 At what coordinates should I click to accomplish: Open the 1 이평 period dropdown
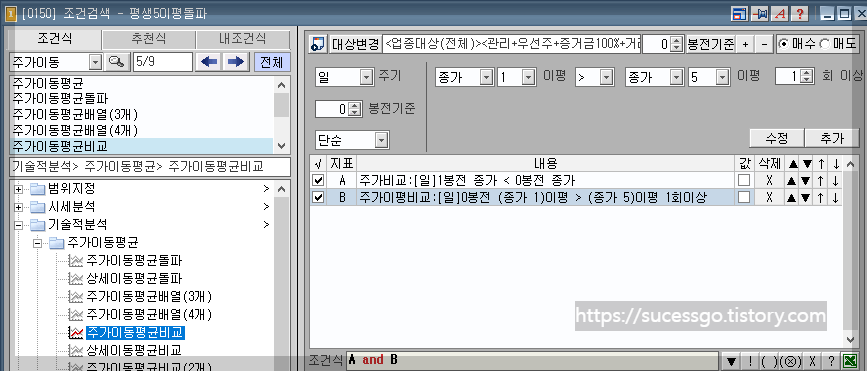point(528,77)
